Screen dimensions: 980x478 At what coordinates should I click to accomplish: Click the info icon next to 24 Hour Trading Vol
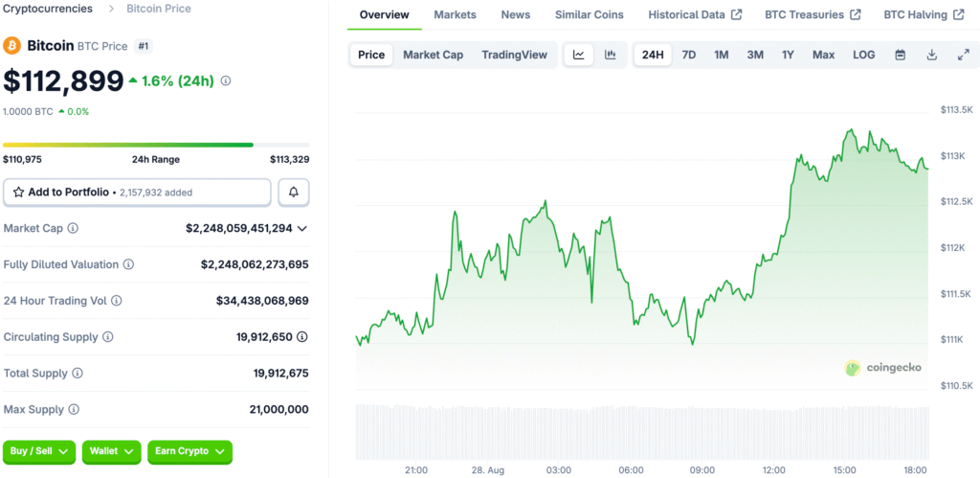tap(116, 301)
